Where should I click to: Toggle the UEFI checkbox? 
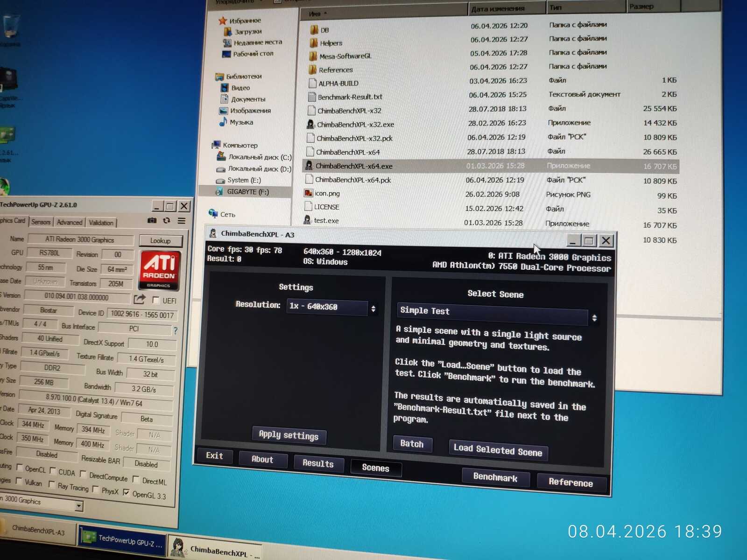[156, 300]
